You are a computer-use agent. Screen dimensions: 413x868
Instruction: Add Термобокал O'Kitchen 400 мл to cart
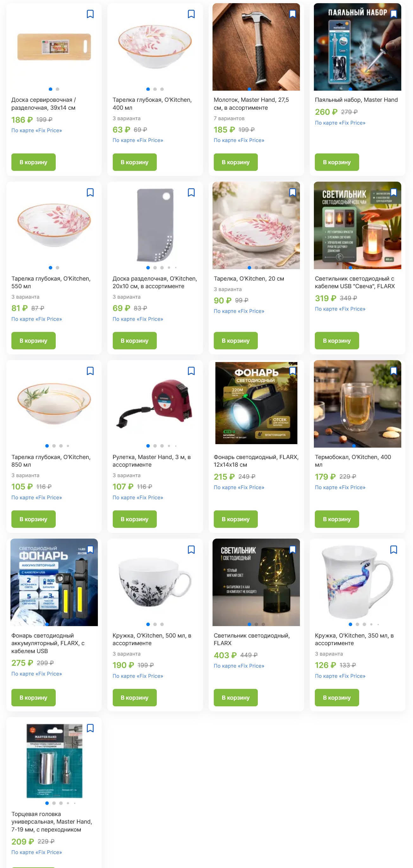pos(337,519)
